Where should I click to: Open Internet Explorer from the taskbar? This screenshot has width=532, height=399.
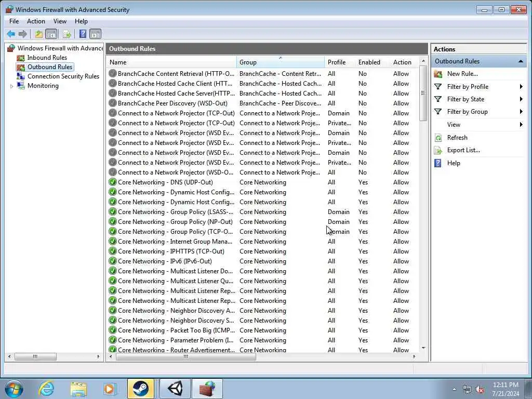pos(46,389)
